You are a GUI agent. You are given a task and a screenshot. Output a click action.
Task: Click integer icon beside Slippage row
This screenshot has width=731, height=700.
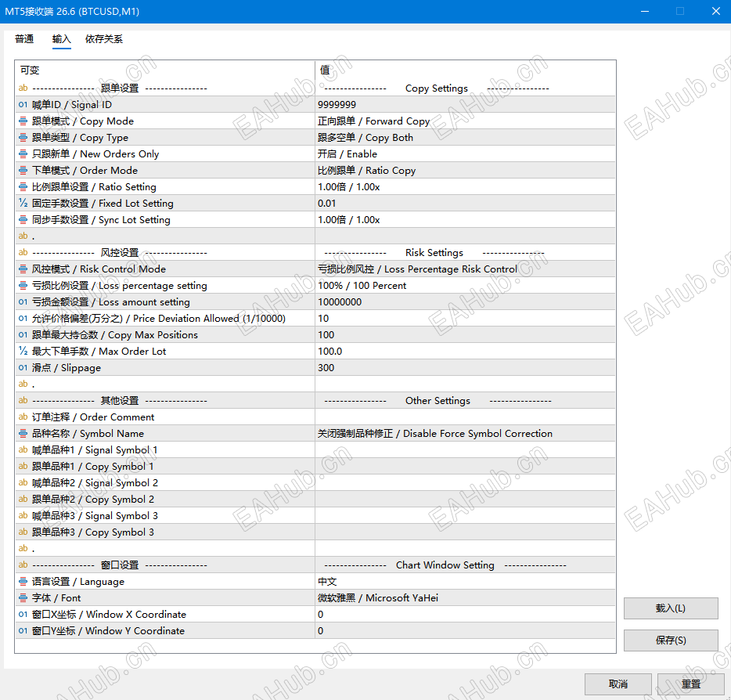pos(23,367)
